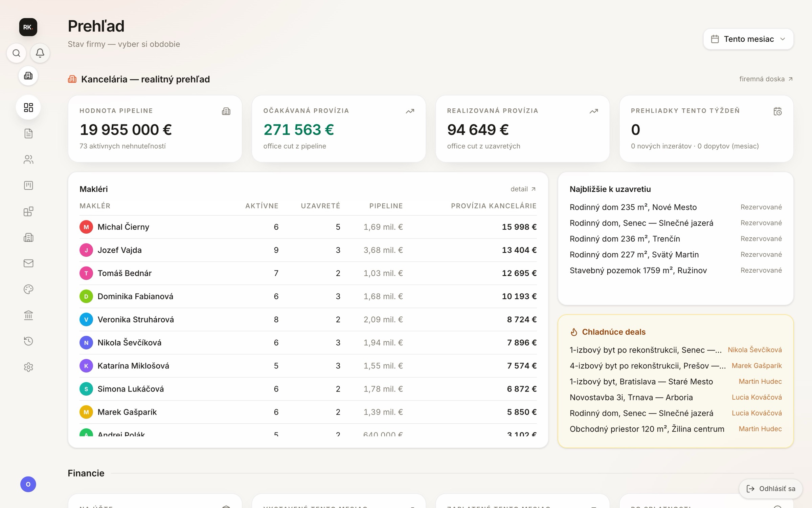Viewport: 812px width, 508px height.
Task: Click the user avatar O in sidebar
Action: tap(28, 484)
